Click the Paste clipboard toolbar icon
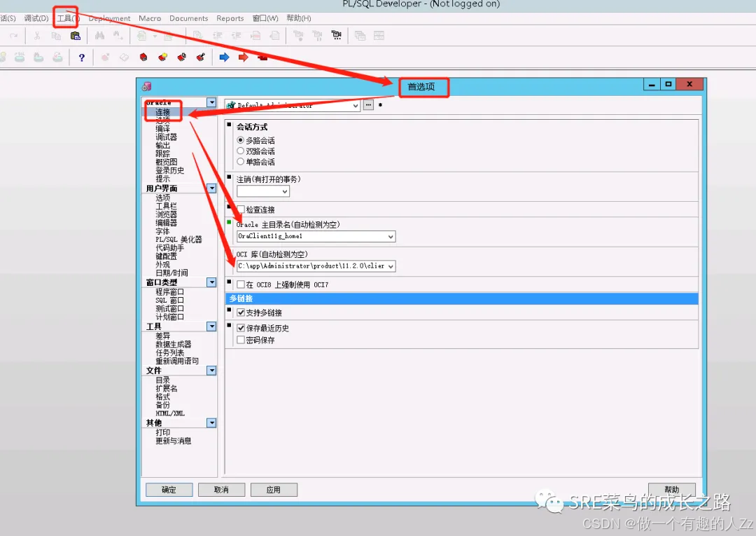 point(75,36)
